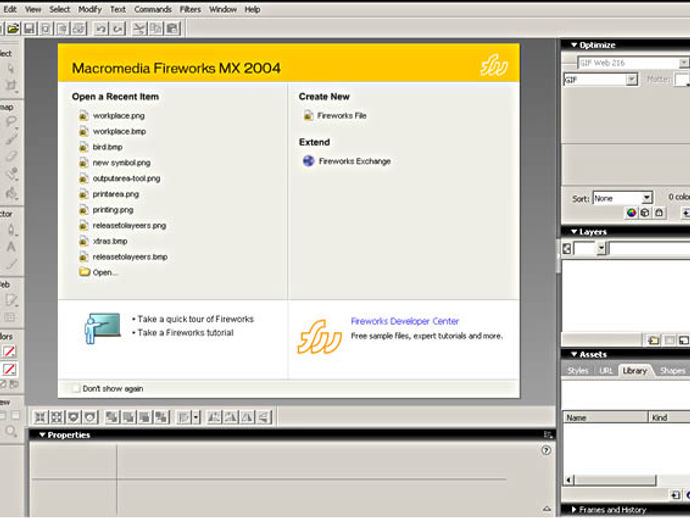Screen dimensions: 690x518
Task: Select the Crop tool
Action: click(11, 85)
